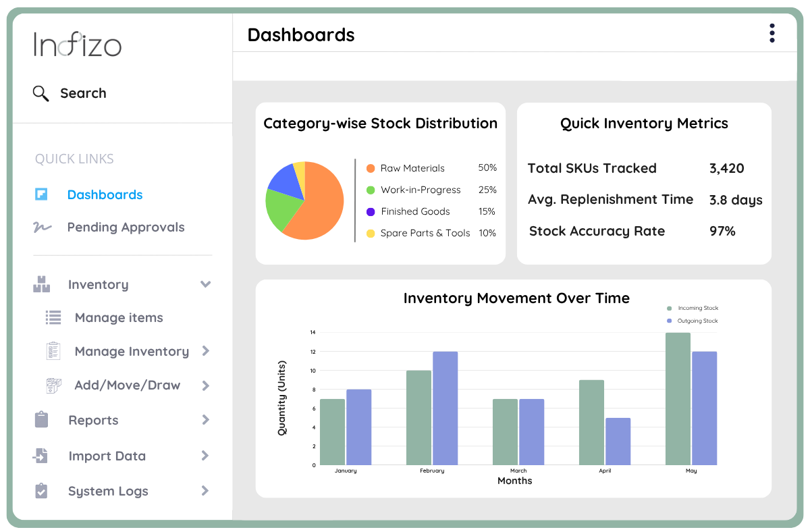
Task: Open the three-dot menu near Dashboards header
Action: [x=772, y=32]
